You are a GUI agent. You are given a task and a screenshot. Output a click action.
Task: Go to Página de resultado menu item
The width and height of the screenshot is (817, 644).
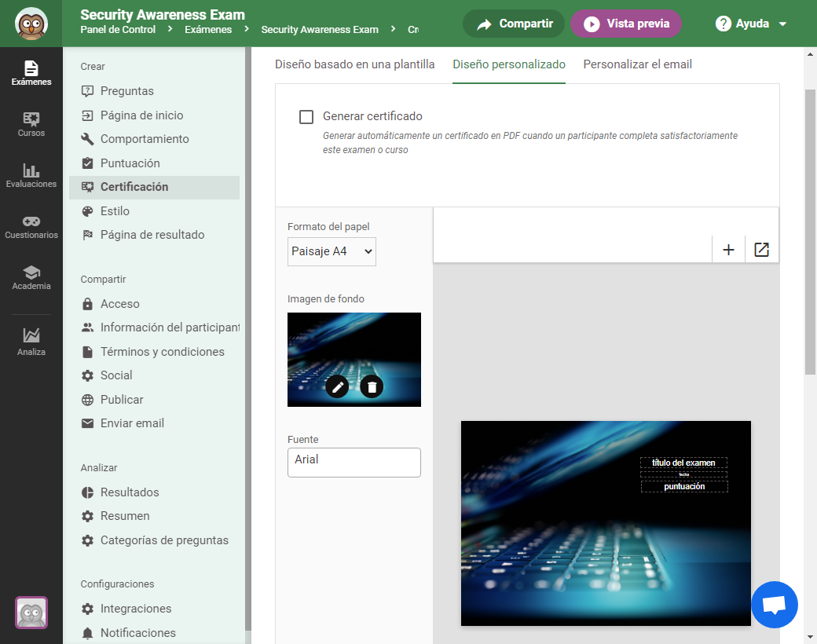coord(154,235)
